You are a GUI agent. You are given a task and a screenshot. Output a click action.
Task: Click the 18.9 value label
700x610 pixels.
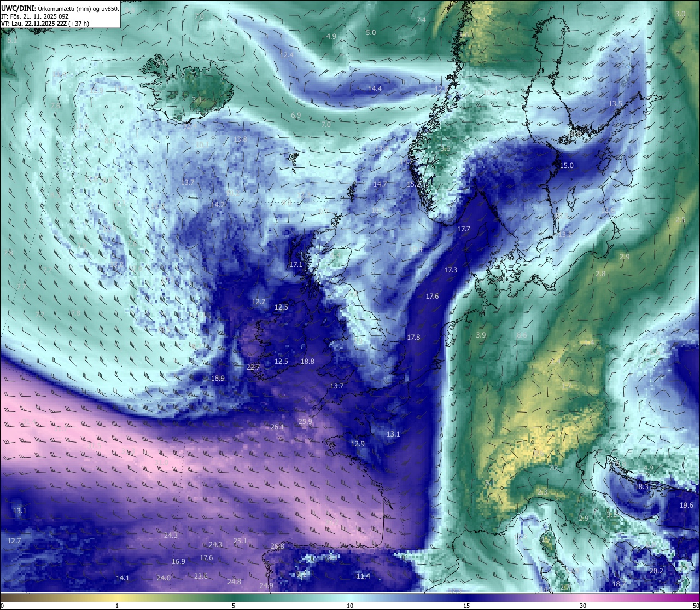click(x=218, y=379)
